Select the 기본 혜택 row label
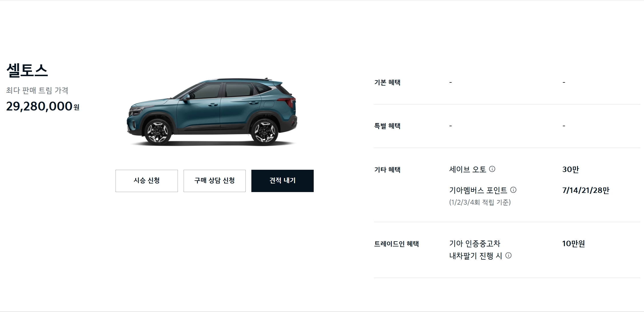Screen dimensions: 644x312 click(387, 82)
